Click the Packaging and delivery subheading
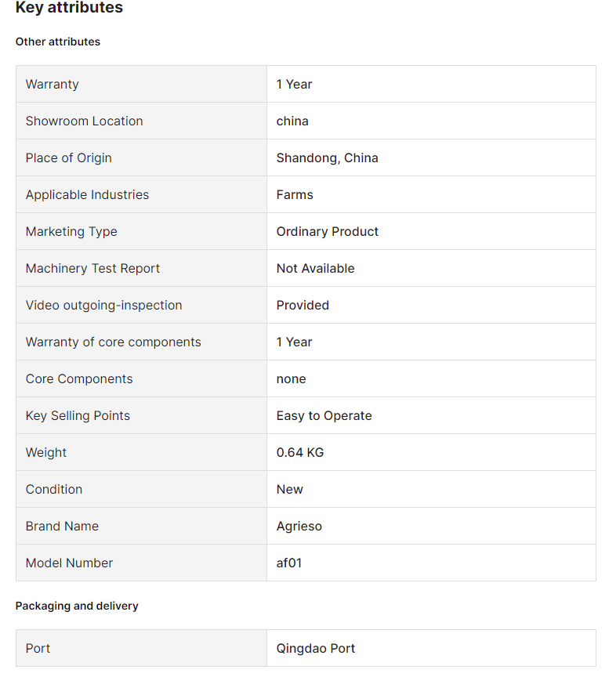The image size is (616, 677). point(77,606)
